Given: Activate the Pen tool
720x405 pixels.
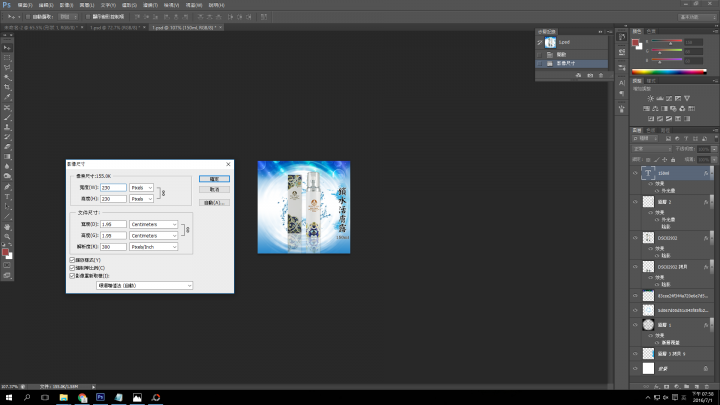Looking at the screenshot, I should tap(7, 187).
